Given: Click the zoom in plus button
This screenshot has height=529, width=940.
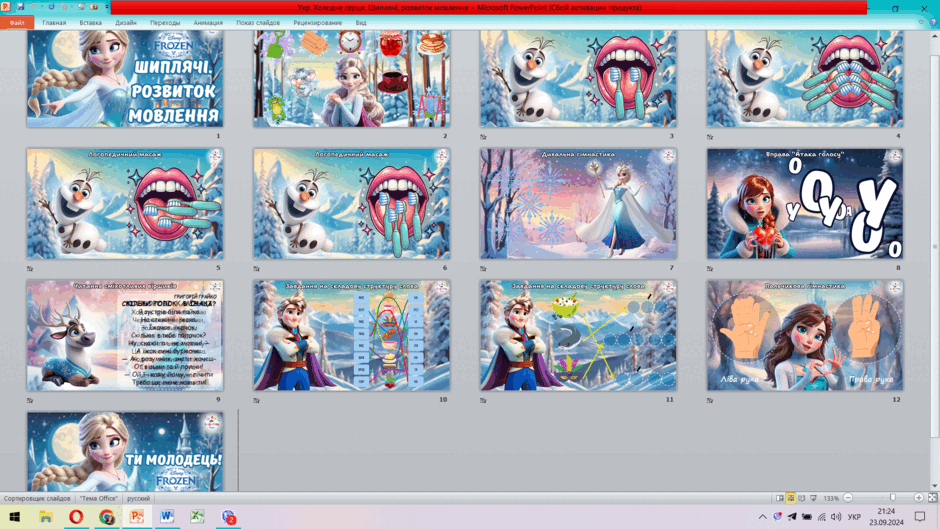Looking at the screenshot, I should 918,497.
